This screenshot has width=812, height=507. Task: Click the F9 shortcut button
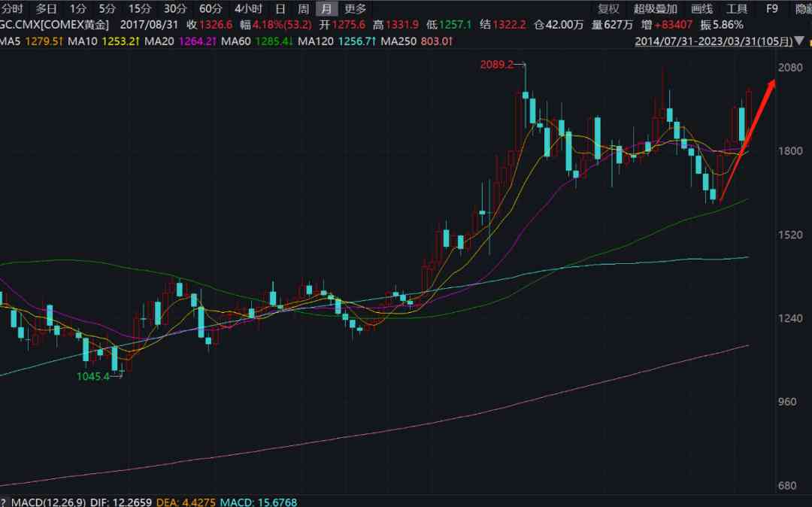[x=771, y=9]
